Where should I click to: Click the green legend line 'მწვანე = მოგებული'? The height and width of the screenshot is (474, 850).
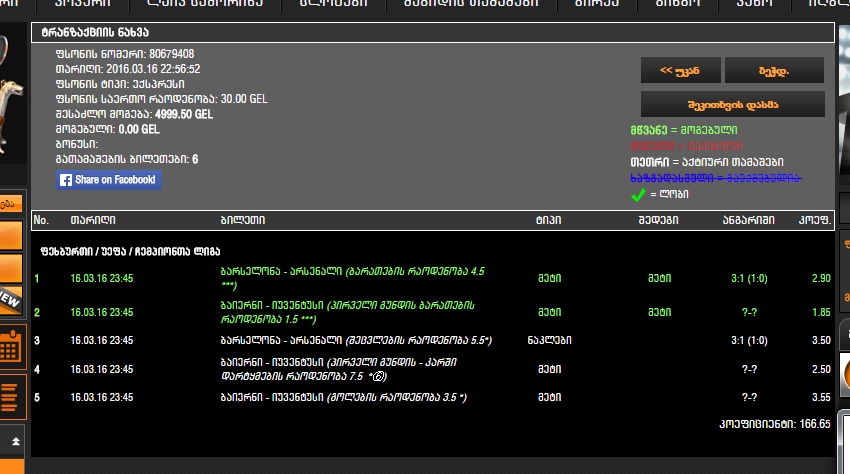point(684,130)
